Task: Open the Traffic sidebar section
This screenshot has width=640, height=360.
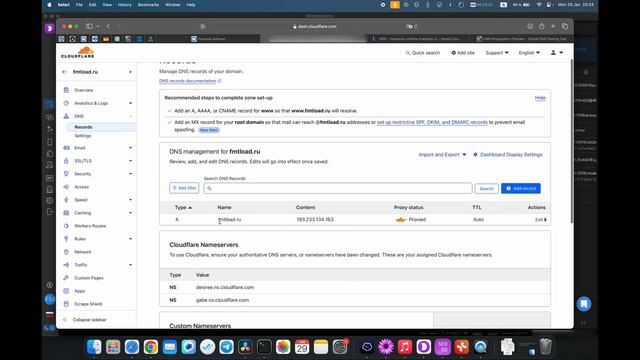Action: click(80, 265)
